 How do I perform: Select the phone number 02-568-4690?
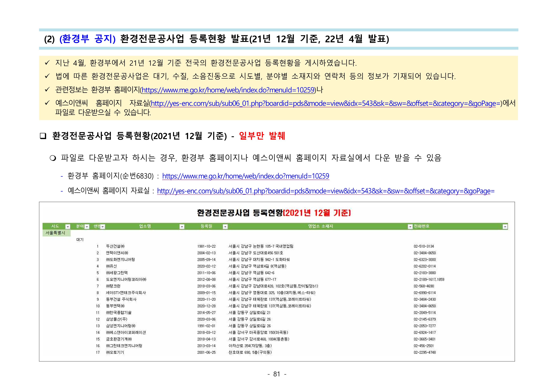pos(424,286)
